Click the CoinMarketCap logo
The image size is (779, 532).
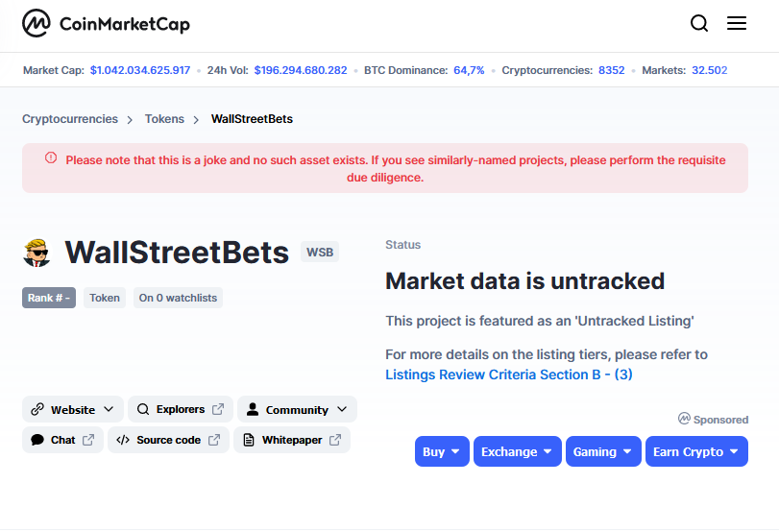click(x=106, y=24)
